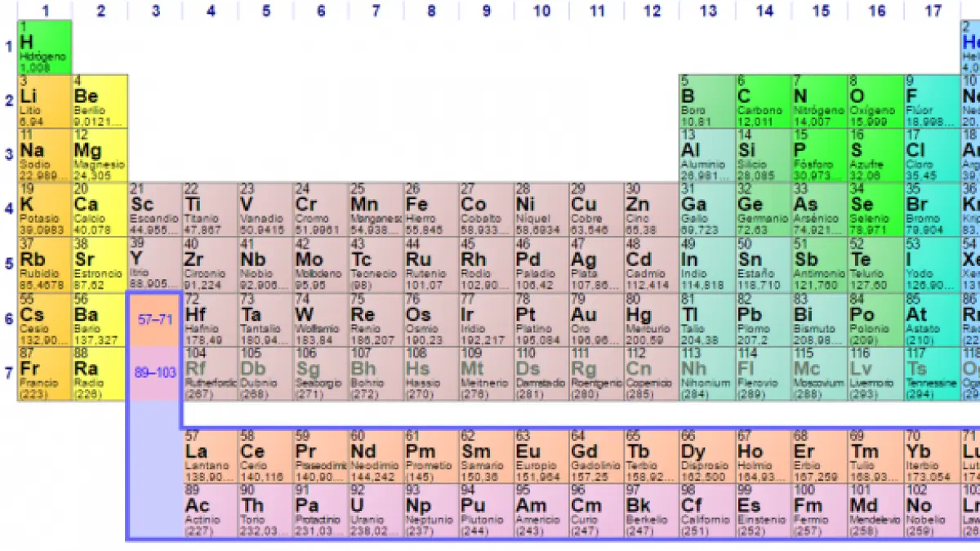
Task: Select the Mercurio (Hg) element cell
Action: pos(651,319)
